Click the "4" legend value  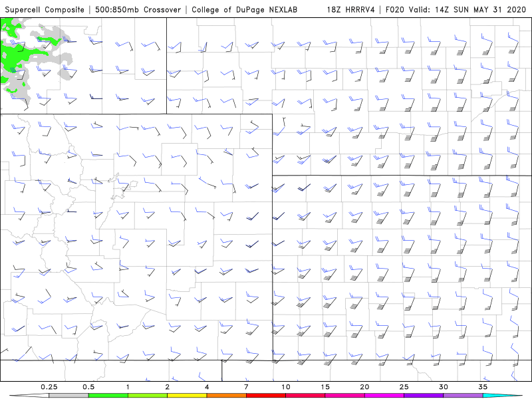click(207, 387)
